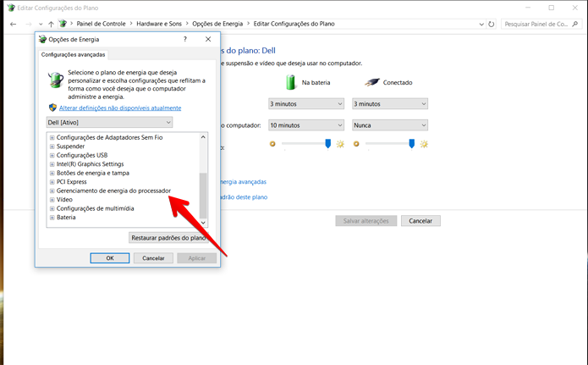Maximize the Editar Configurações do Plano window
This screenshot has width=588, height=365.
[x=552, y=8]
